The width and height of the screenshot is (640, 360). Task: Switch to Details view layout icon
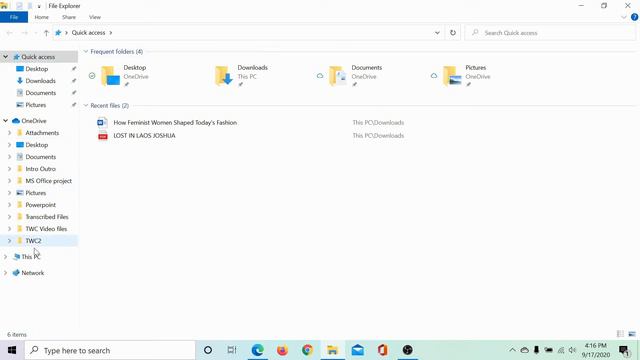(620, 334)
